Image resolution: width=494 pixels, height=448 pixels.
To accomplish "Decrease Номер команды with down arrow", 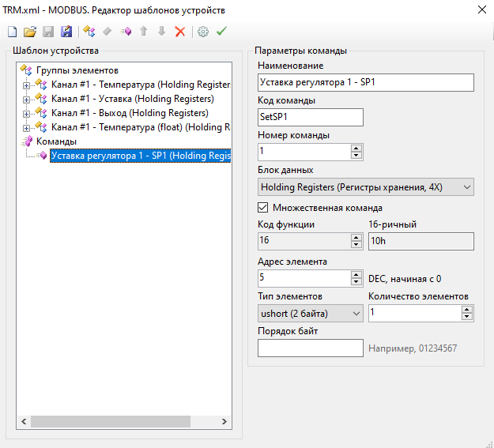I will tap(356, 156).
